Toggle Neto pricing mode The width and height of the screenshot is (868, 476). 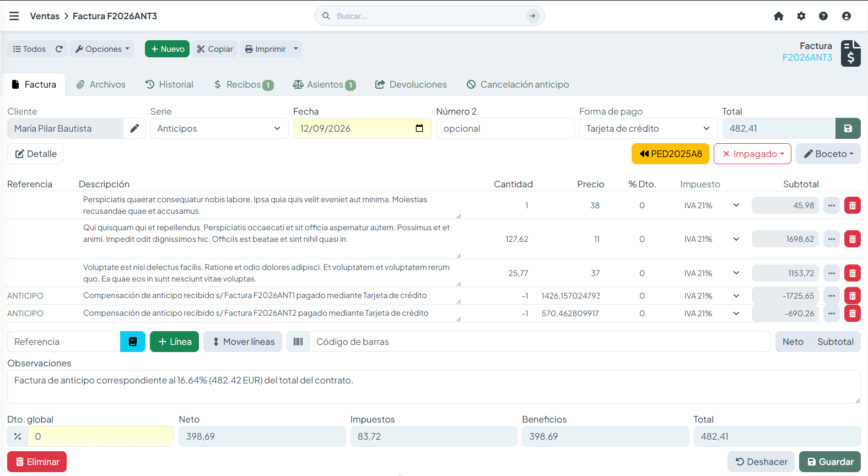click(793, 342)
